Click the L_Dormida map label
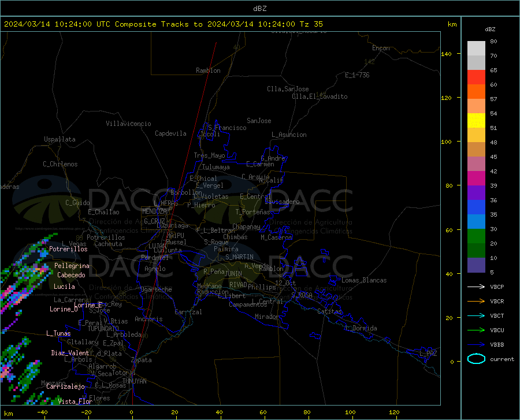 [x=361, y=328]
